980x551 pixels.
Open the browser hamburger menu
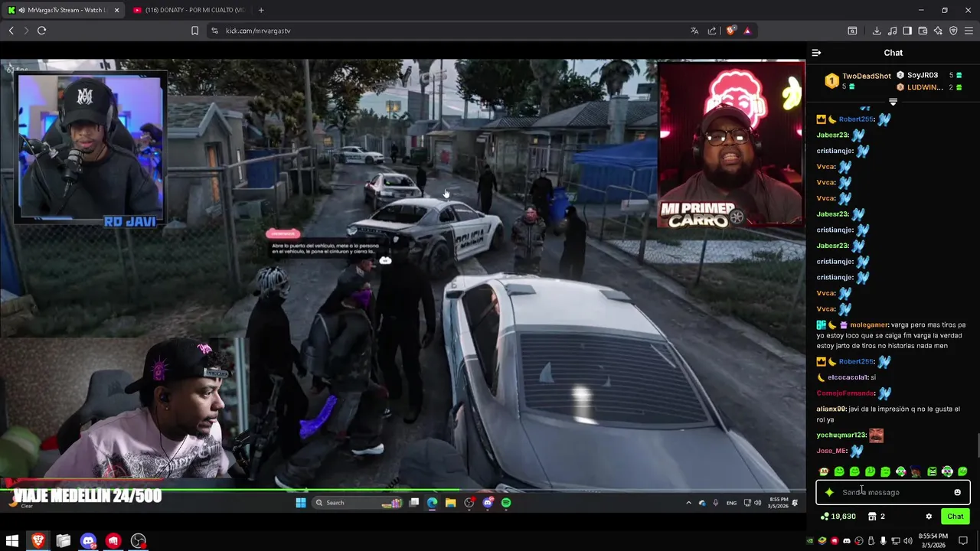point(969,31)
